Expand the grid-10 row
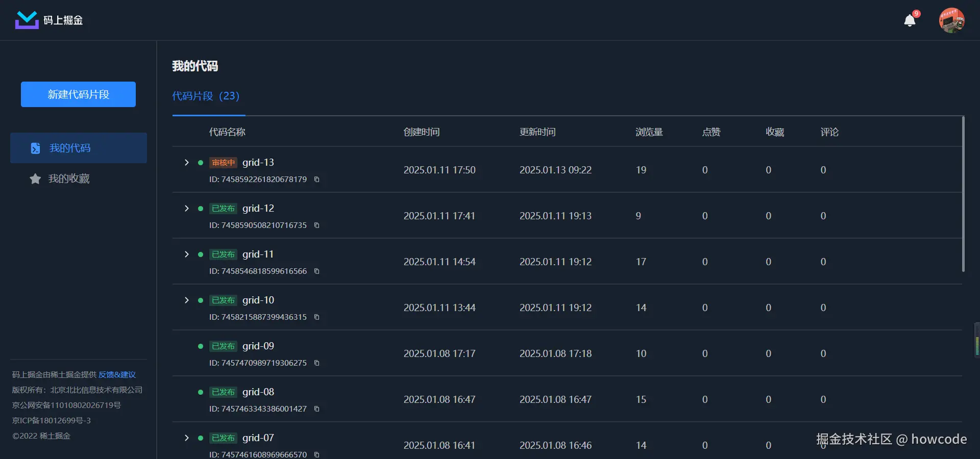Viewport: 980px width, 459px height. pos(187,300)
